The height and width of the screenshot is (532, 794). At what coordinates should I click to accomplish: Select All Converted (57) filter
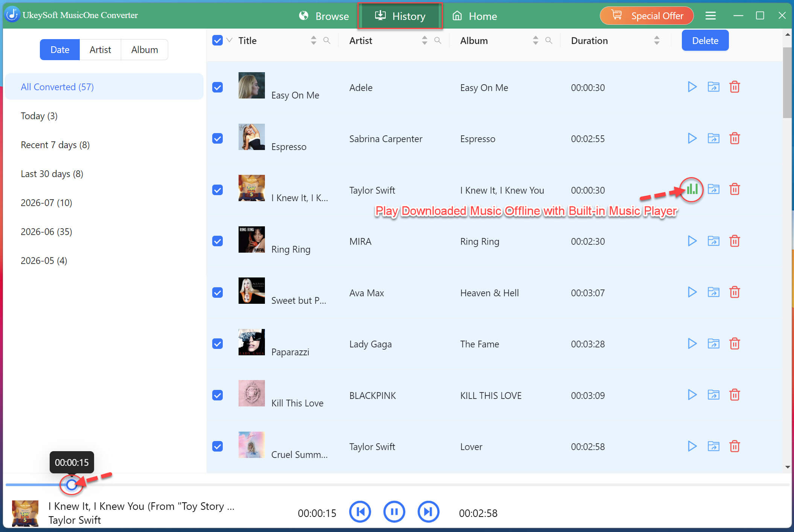point(104,87)
